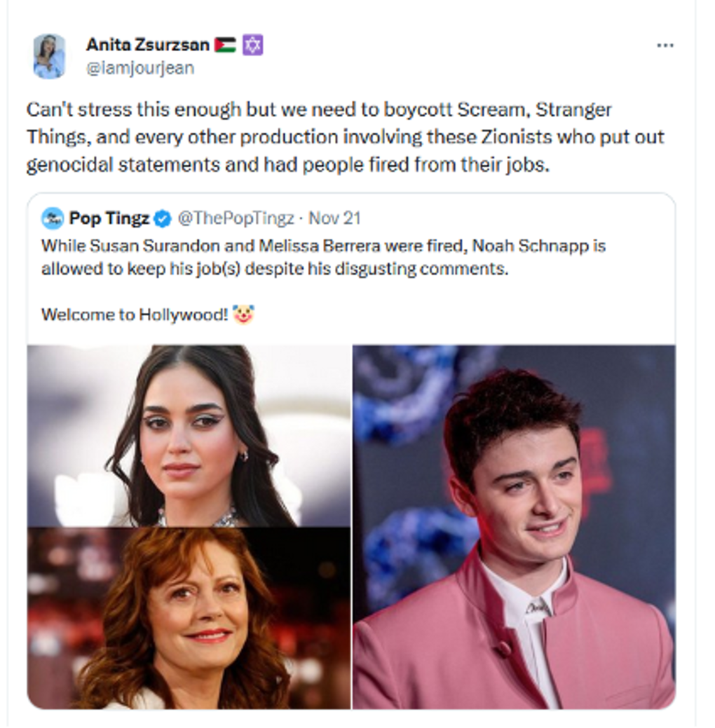Click the "Nov 21" timestamp

(334, 219)
